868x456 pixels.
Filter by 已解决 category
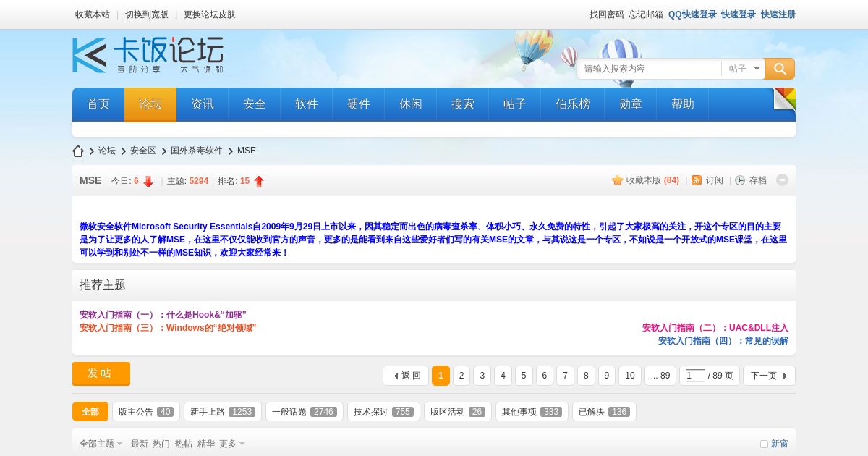tap(604, 412)
